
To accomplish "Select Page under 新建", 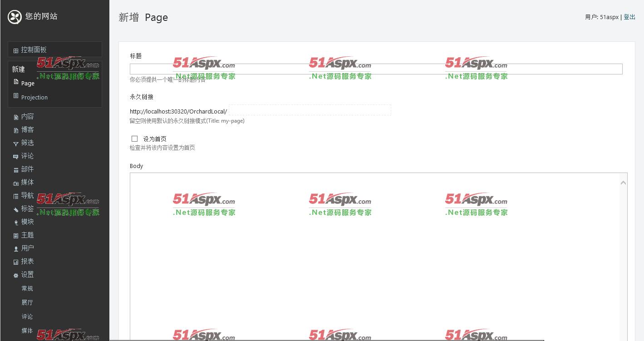I will [28, 84].
